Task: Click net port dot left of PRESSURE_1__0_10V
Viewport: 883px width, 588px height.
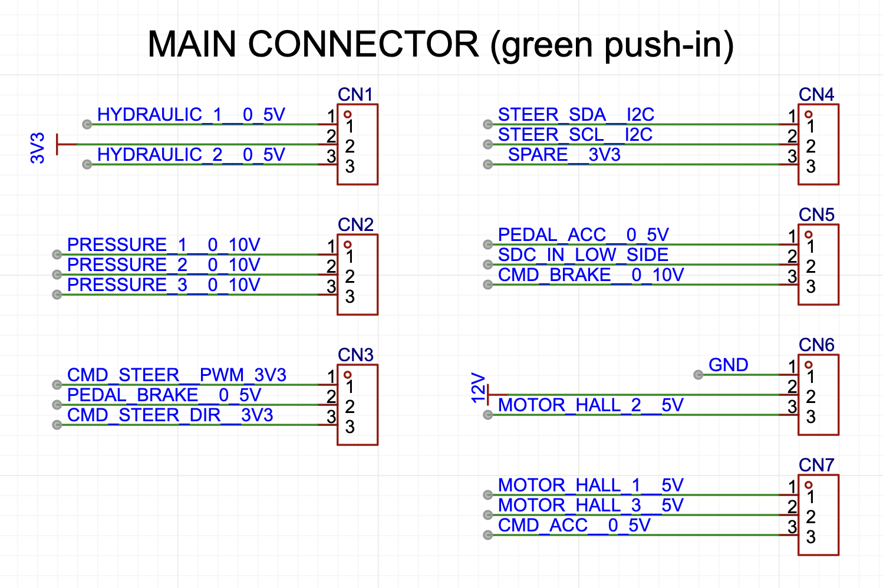Action: click(57, 255)
